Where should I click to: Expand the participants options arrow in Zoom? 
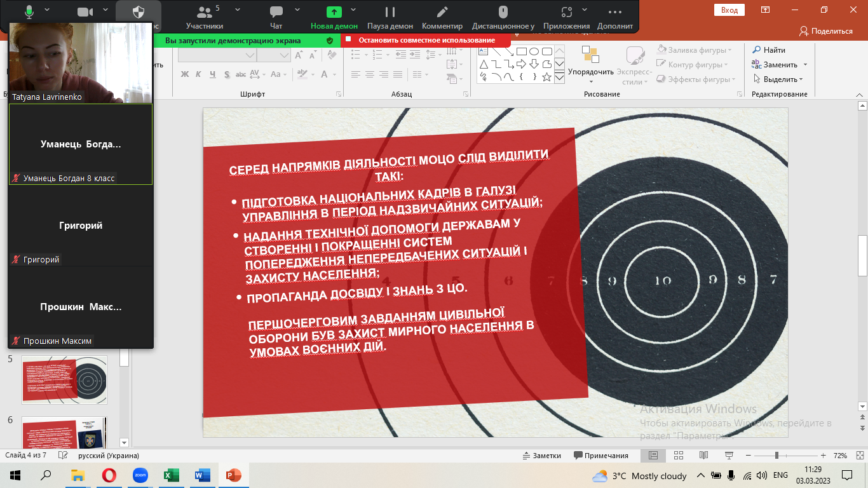click(237, 10)
